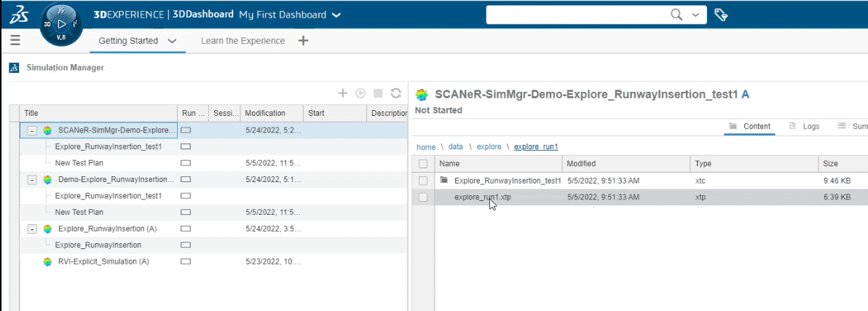
Task: Switch to the Learn the Experience tab
Action: [x=242, y=41]
